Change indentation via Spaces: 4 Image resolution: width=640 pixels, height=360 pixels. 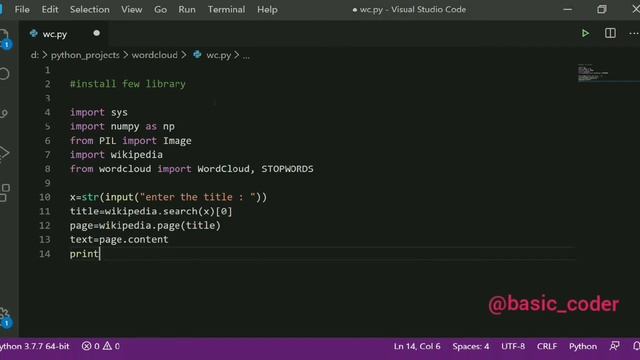[x=471, y=346]
